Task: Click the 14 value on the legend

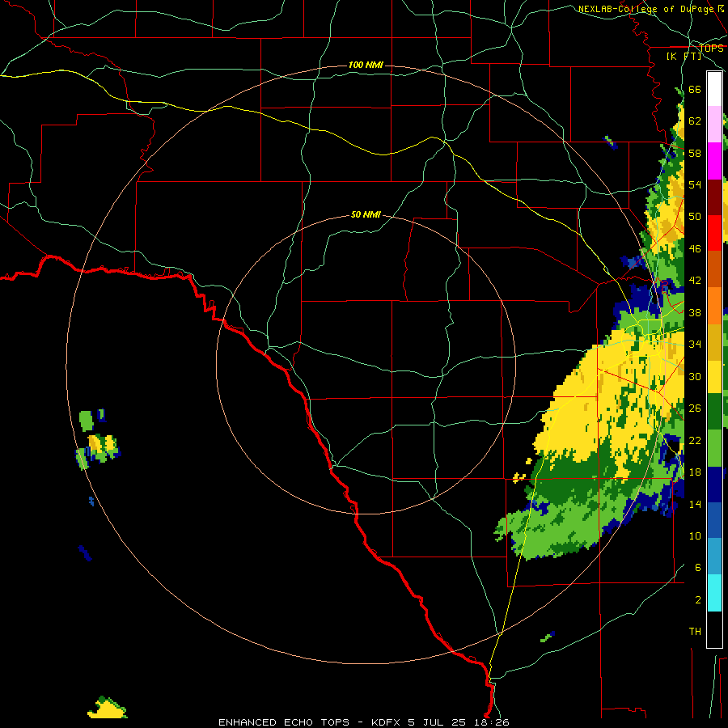Action: click(695, 504)
